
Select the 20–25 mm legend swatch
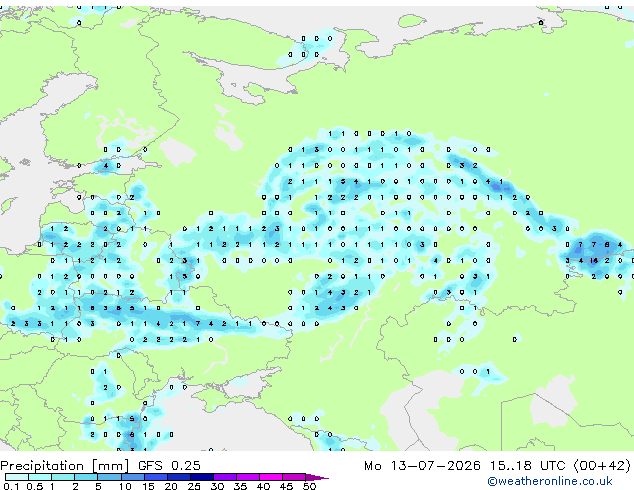click(x=178, y=477)
